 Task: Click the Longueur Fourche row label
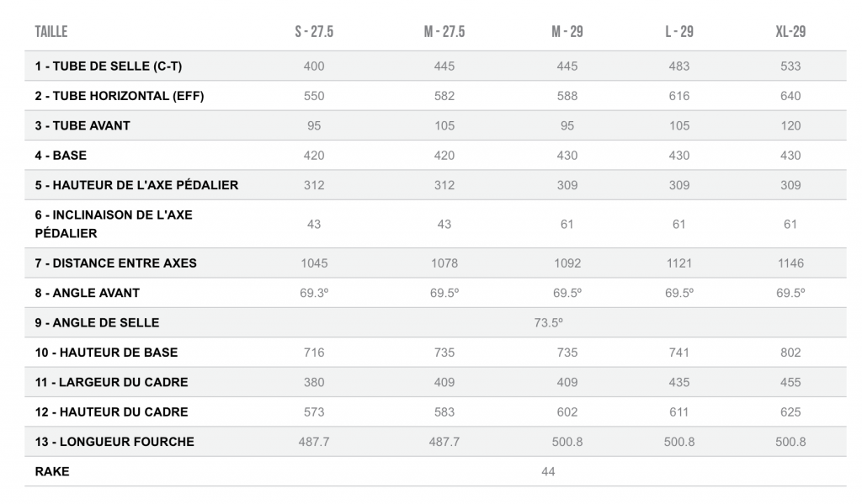tap(114, 442)
